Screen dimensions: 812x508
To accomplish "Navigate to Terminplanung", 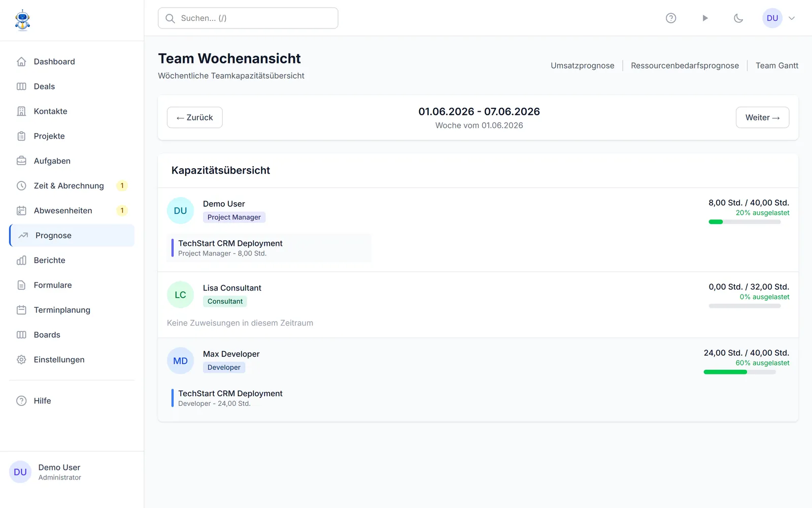I will (x=72, y=310).
